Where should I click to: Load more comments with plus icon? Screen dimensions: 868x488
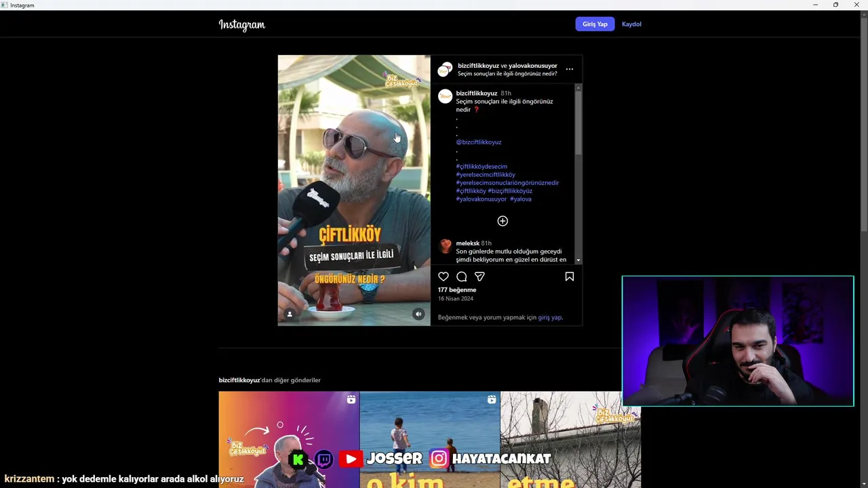pos(502,221)
